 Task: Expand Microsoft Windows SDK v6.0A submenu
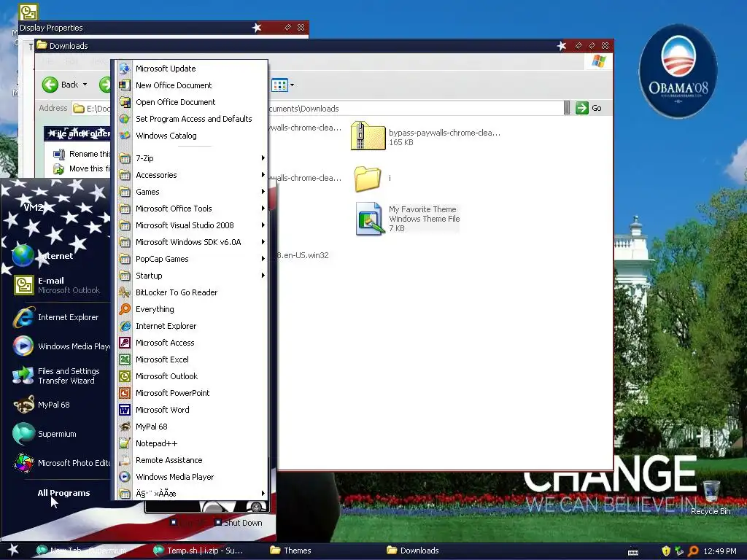tap(192, 242)
